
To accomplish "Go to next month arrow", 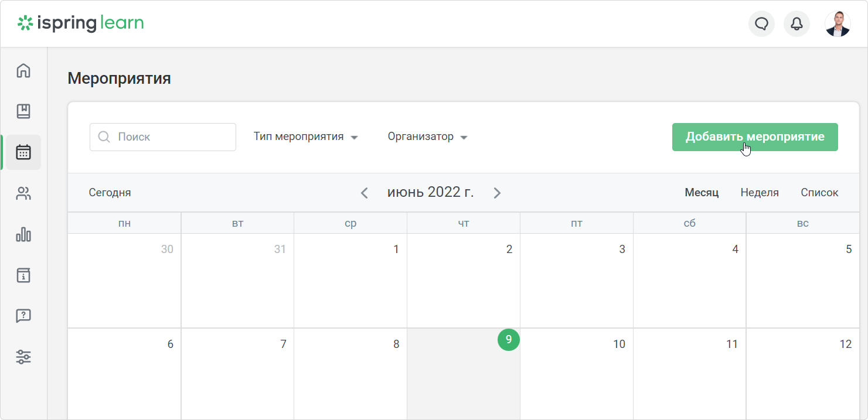I will coord(497,193).
